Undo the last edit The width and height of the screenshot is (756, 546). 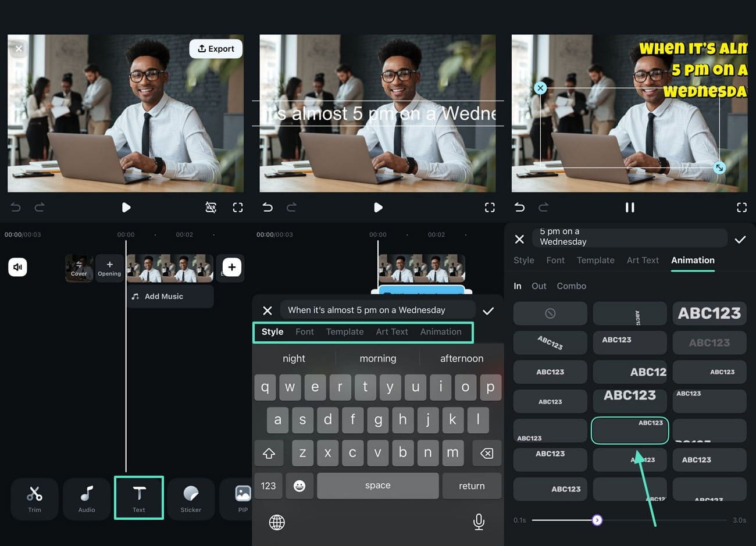click(x=15, y=207)
